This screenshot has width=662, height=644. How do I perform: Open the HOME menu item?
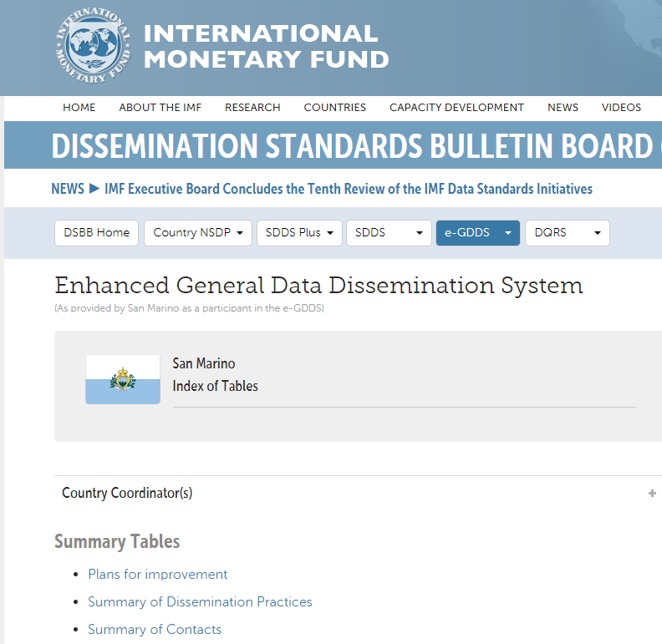[79, 108]
